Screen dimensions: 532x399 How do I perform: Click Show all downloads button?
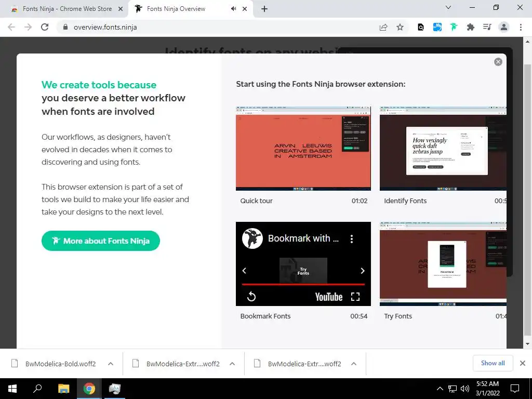click(x=493, y=363)
